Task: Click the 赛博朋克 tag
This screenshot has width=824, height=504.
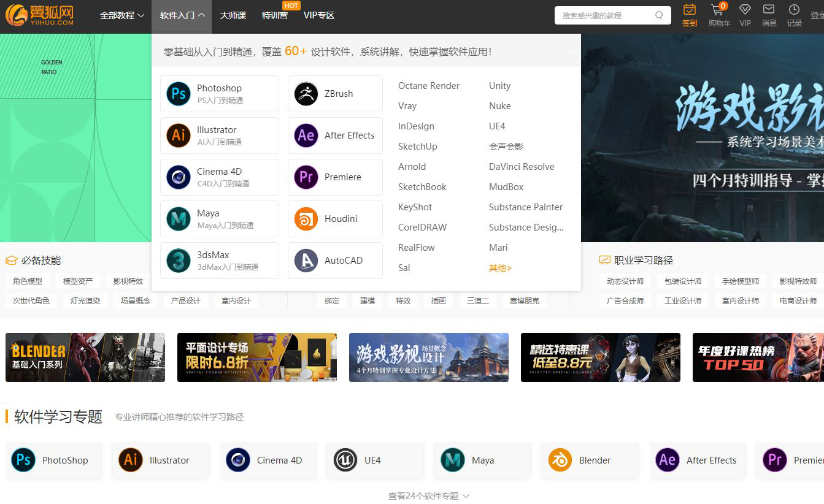Action: 524,300
